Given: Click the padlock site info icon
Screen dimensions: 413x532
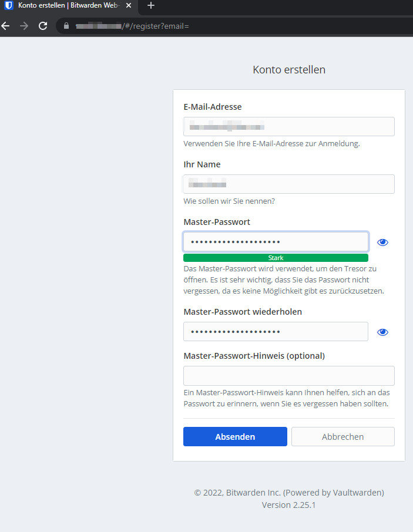Looking at the screenshot, I should pos(66,26).
